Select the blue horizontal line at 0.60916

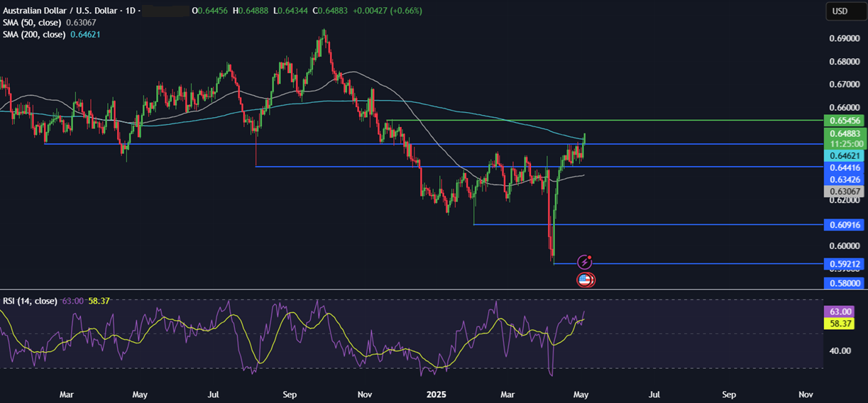click(647, 224)
